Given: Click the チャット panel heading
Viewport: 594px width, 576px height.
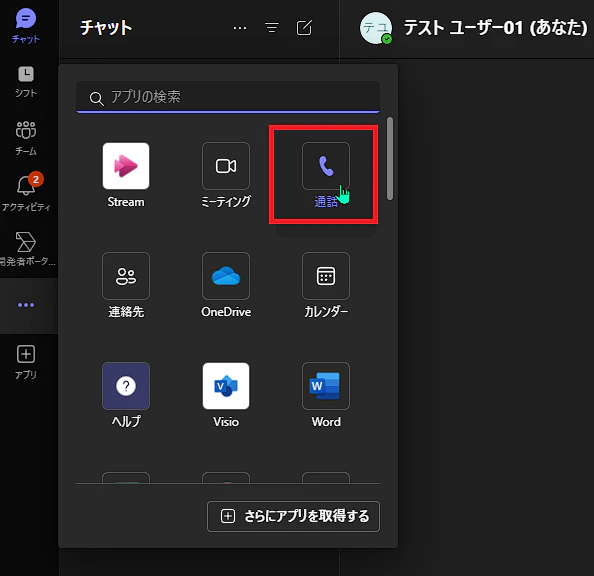Looking at the screenshot, I should point(106,28).
